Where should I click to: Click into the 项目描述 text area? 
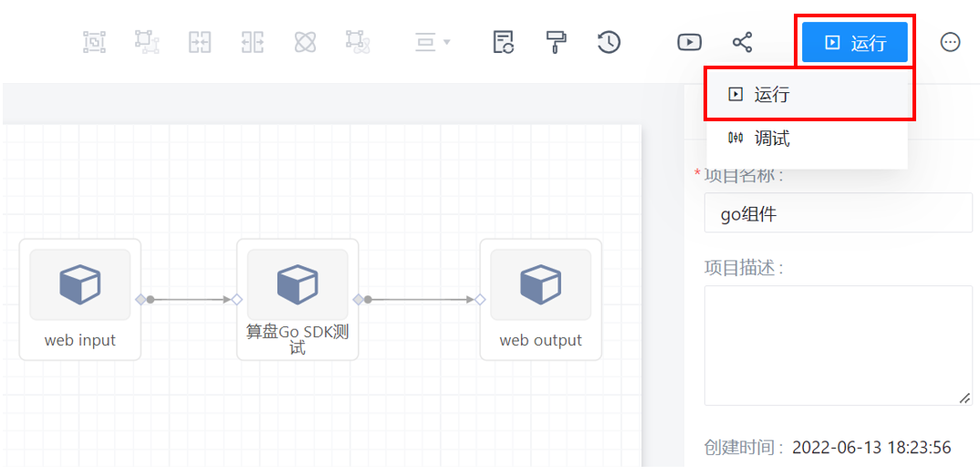[x=838, y=345]
